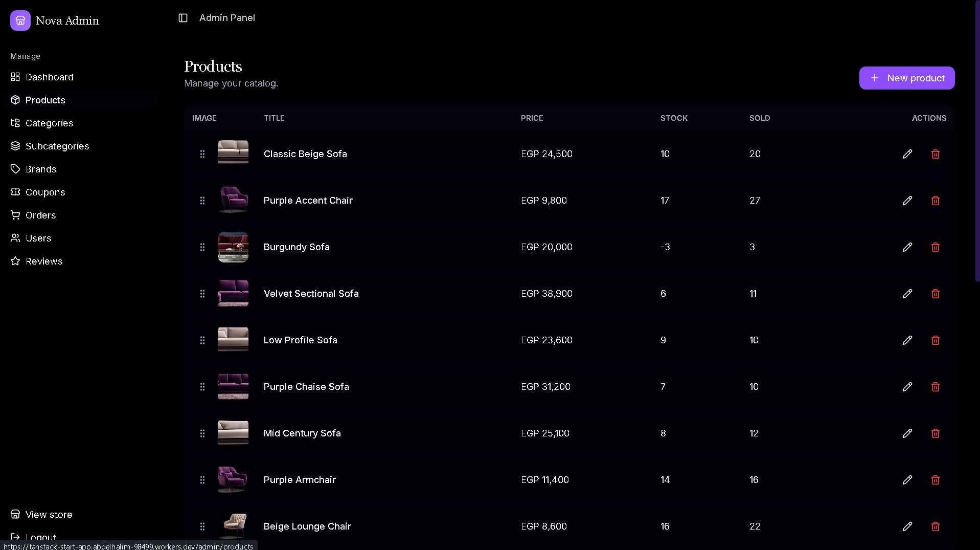Delete the Classic Beige Sofa product
This screenshot has height=550, width=980.
coord(936,154)
